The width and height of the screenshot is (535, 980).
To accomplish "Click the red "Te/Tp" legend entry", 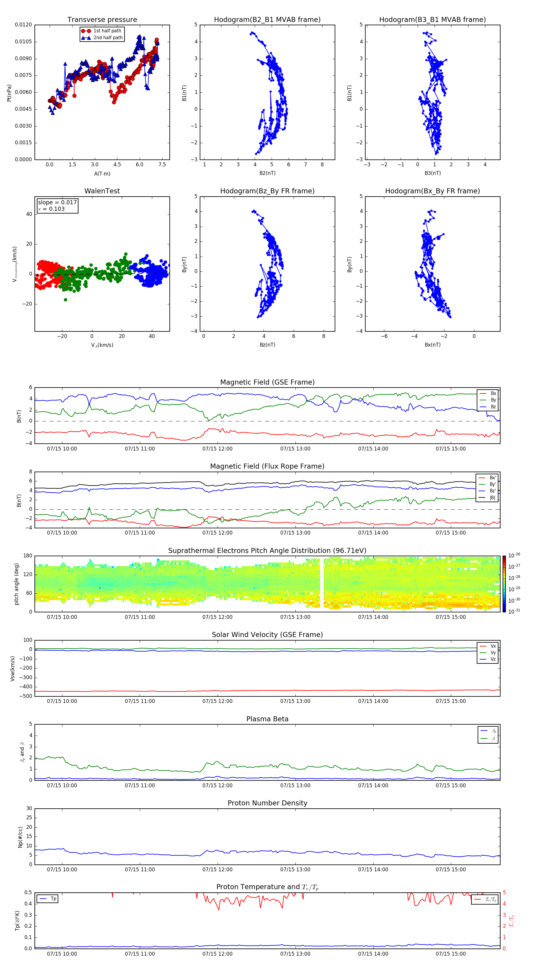I will (485, 900).
